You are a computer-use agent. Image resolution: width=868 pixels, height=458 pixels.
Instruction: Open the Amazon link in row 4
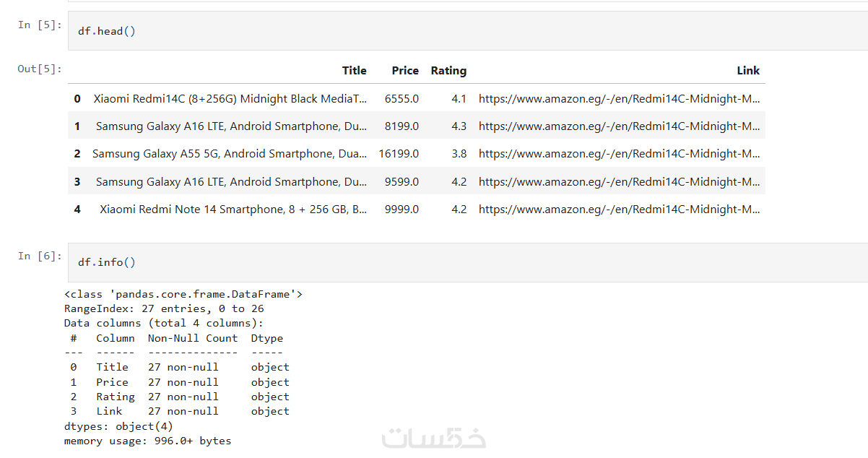tap(619, 209)
